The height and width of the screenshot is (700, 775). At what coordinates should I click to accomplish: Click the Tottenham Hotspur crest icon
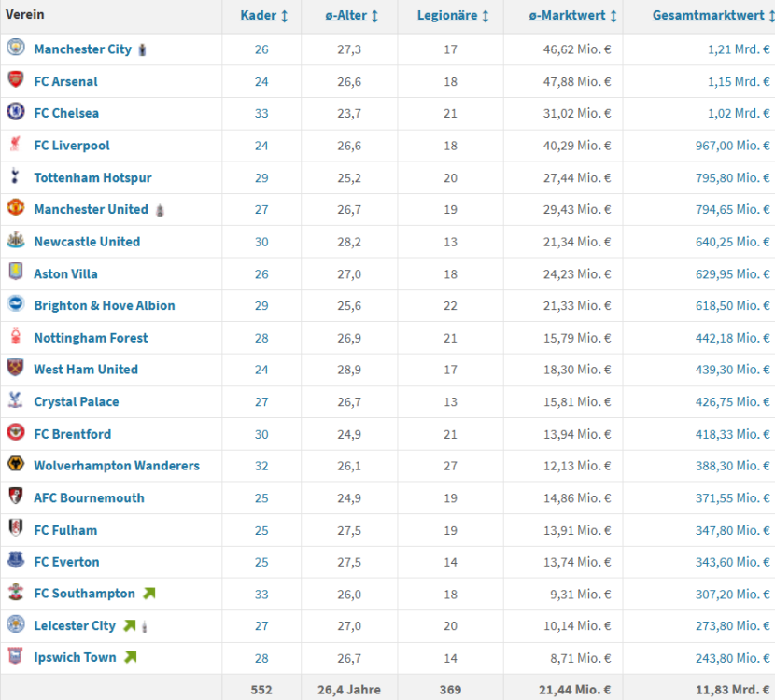point(16,177)
